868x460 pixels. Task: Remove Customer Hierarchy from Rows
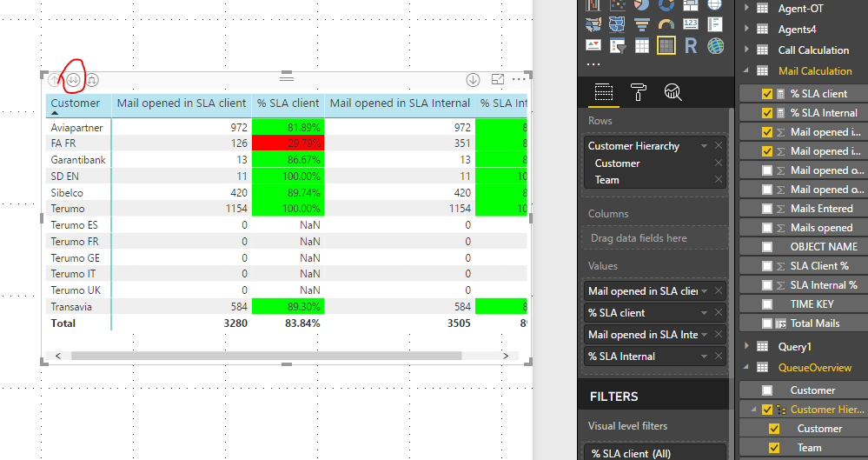pyautogui.click(x=719, y=146)
